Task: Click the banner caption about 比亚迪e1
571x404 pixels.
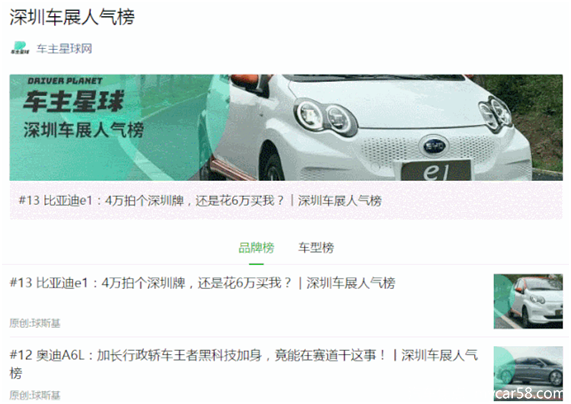Action: point(200,200)
